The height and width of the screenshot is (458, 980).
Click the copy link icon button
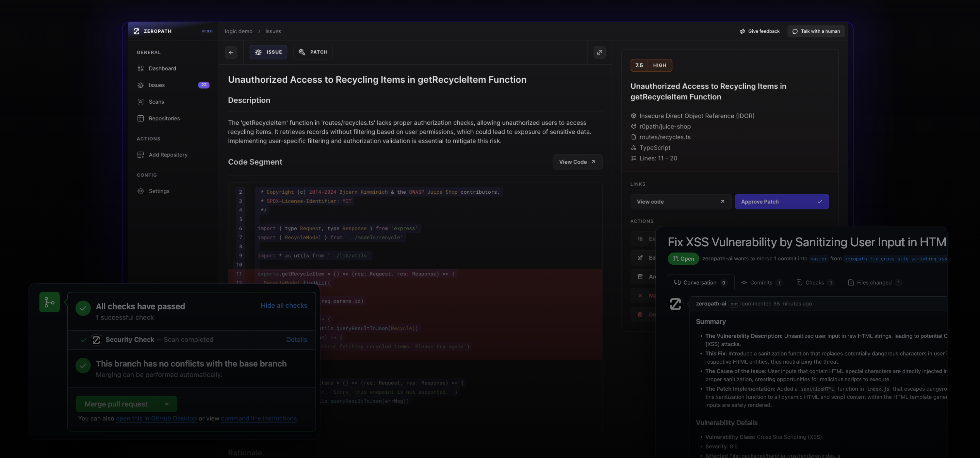[599, 53]
